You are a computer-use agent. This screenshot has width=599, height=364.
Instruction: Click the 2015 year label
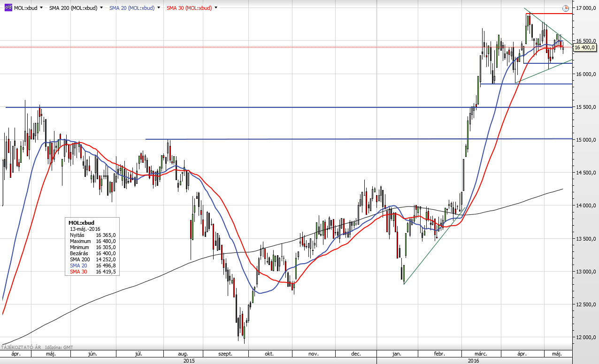189,361
